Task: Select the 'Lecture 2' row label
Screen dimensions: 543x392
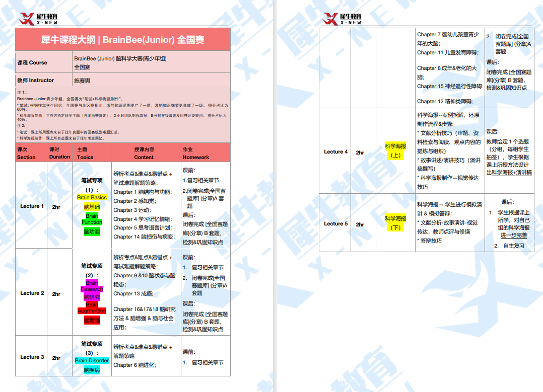Action: tap(32, 293)
